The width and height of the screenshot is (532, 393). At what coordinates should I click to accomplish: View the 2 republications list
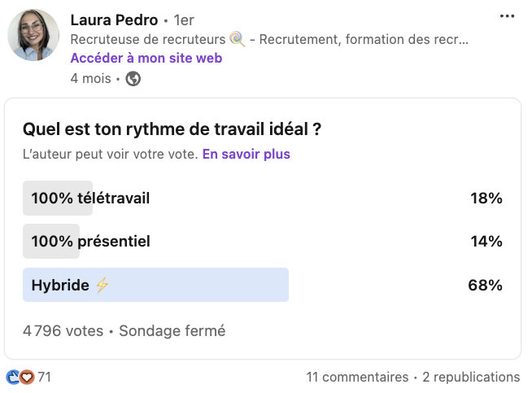[x=471, y=377]
